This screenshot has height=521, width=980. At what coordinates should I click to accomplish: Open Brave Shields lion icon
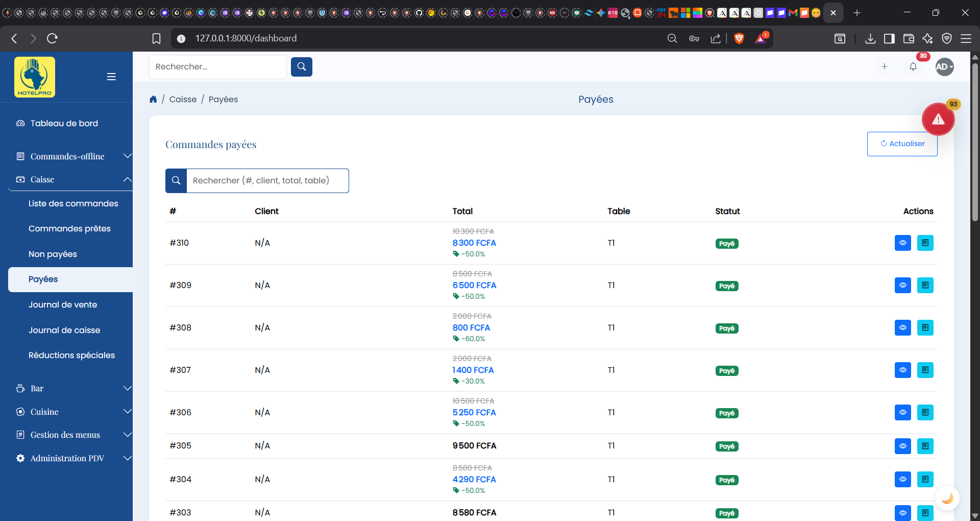(739, 38)
